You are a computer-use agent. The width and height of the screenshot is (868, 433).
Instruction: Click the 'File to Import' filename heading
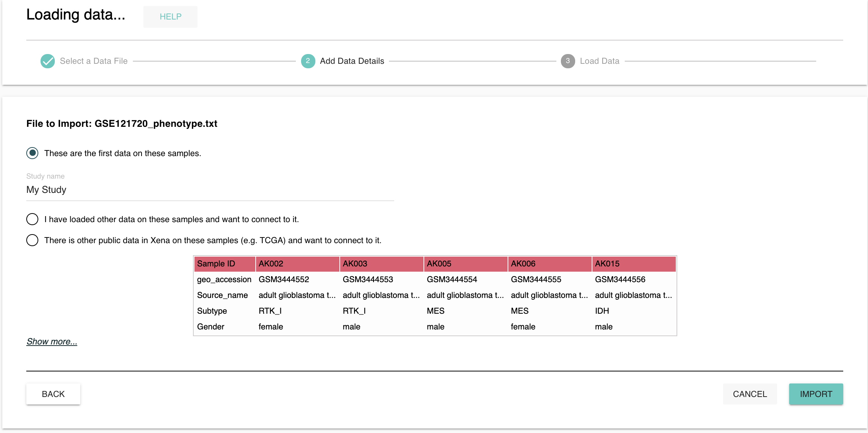point(122,124)
